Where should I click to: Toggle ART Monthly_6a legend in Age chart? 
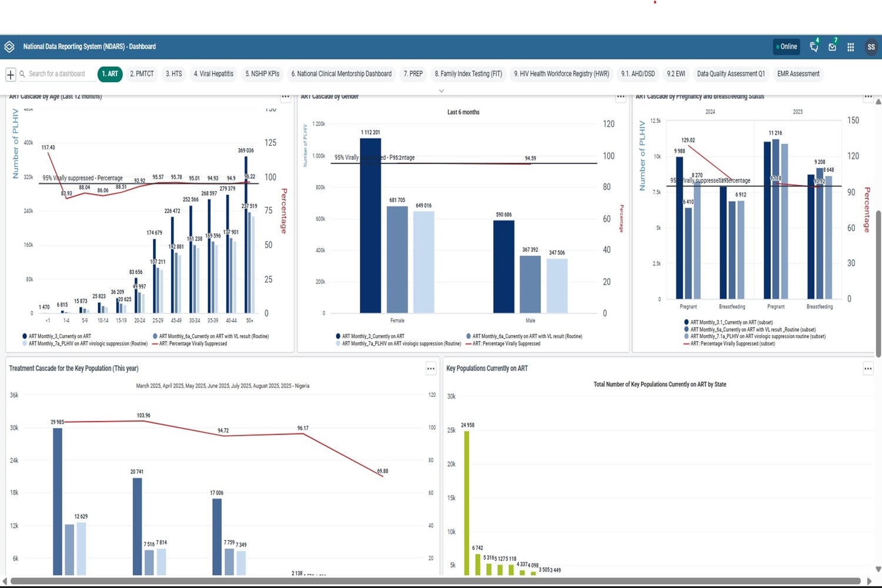pyautogui.click(x=213, y=336)
